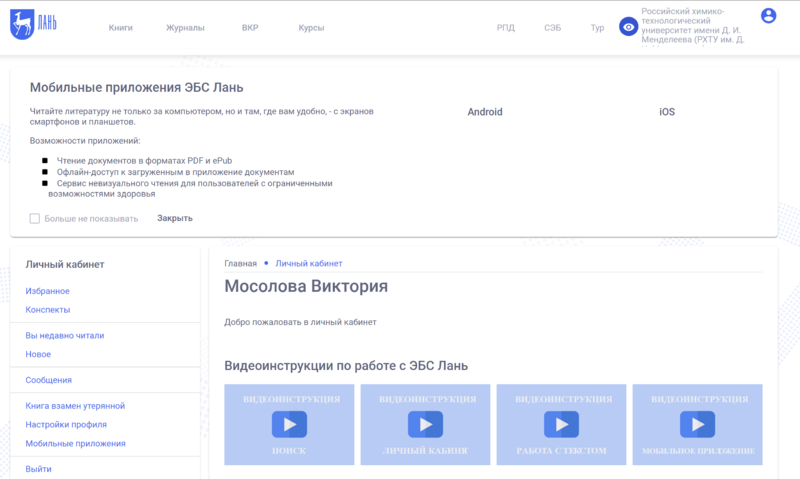Click the Добро пожаловать welcome text
Image resolution: width=800 pixels, height=479 pixels.
tap(301, 322)
